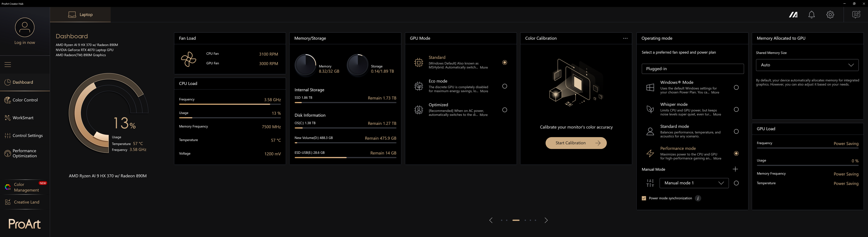This screenshot has height=237, width=868.
Task: Select Manual mode 1 radio button
Action: coord(736,183)
